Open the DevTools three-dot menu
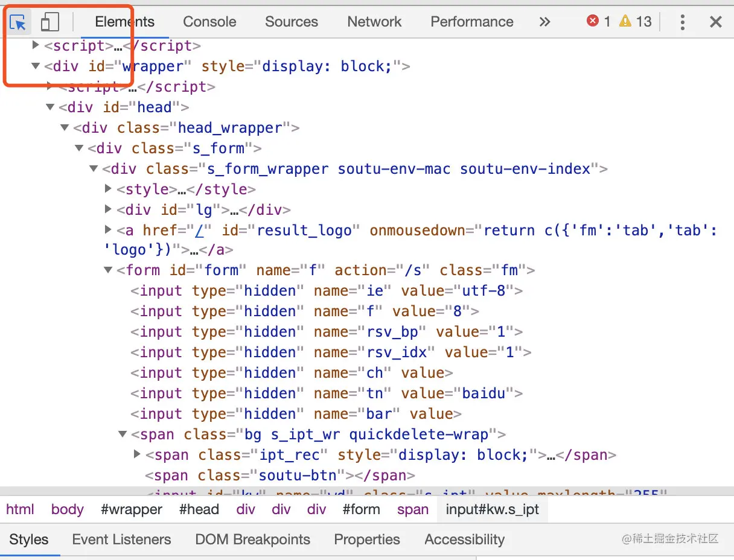This screenshot has width=734, height=560. 682,22
